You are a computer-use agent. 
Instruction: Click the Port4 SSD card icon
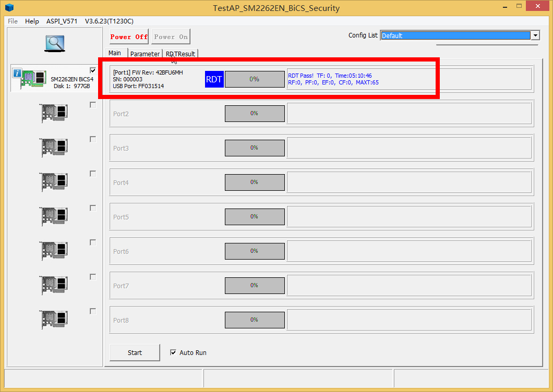coord(54,182)
